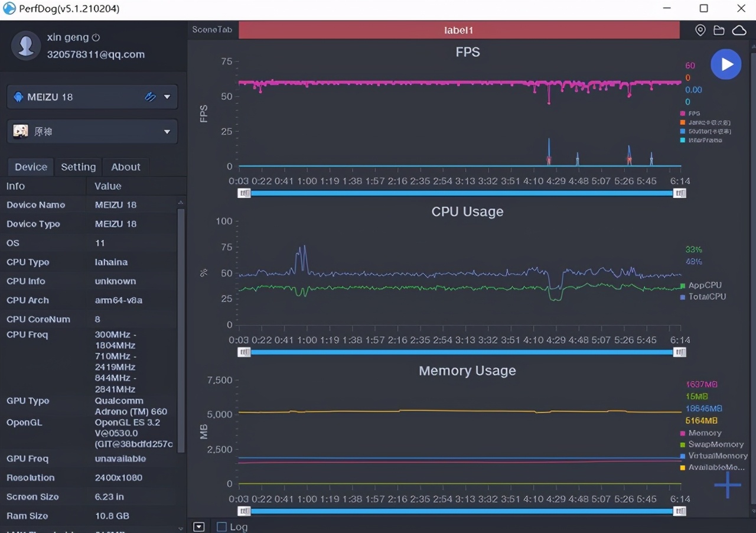Click the left handle of FPS range slider
The width and height of the screenshot is (756, 533).
pyautogui.click(x=244, y=193)
